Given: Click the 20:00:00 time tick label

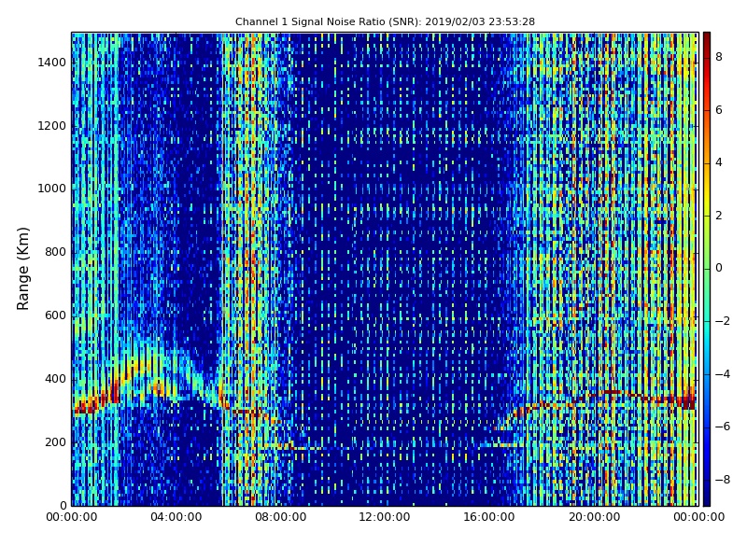Looking at the screenshot, I should [594, 517].
